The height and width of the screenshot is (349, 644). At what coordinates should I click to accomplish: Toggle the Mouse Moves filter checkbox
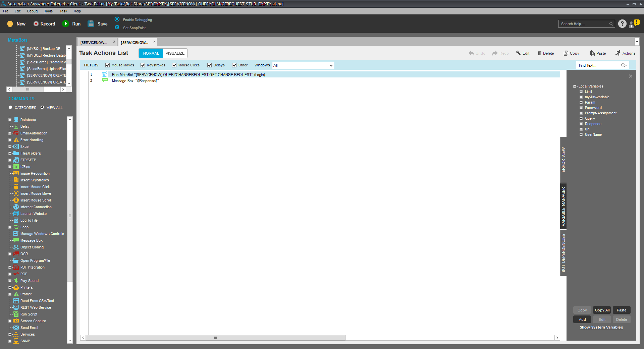pos(108,65)
